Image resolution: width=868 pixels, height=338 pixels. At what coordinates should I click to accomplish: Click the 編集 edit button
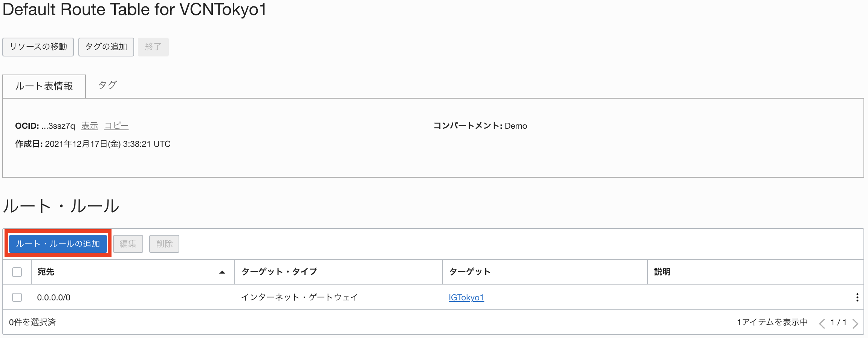128,244
